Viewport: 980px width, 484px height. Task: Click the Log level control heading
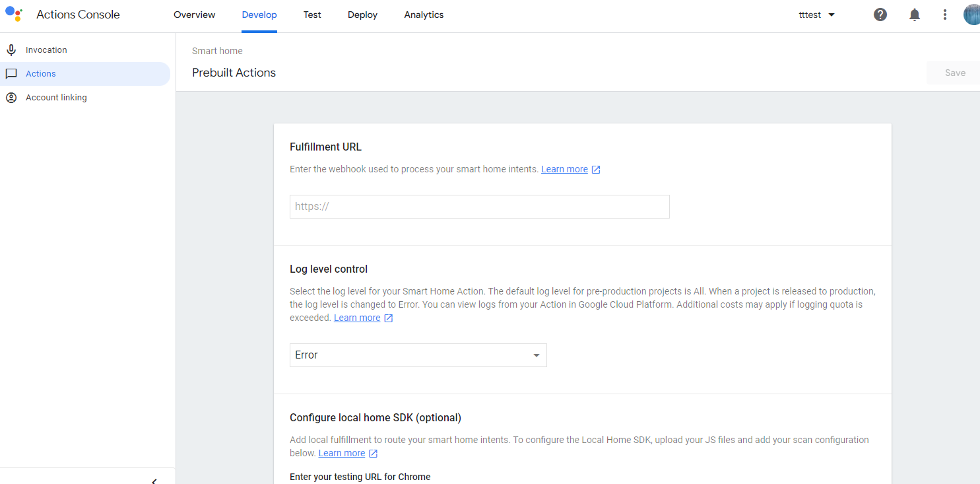pyautogui.click(x=329, y=269)
